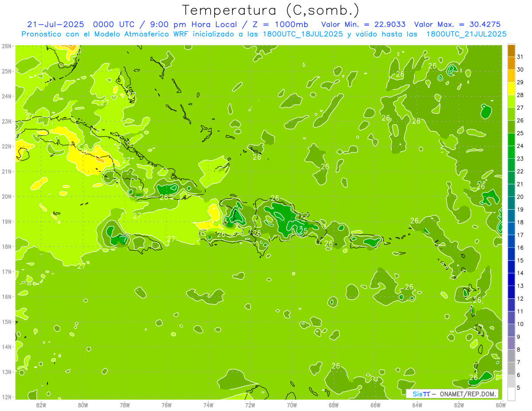Click the '13N' latitude axis label

click(6, 372)
